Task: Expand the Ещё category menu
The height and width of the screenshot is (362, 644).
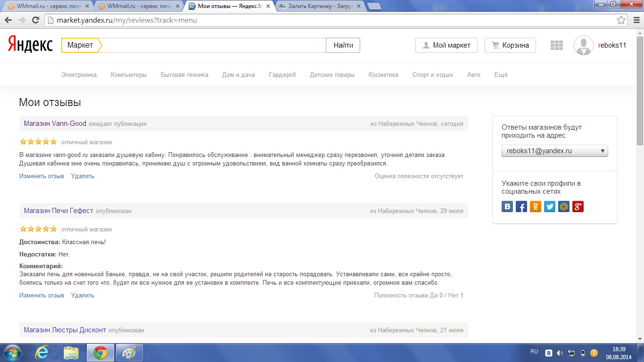Action: pyautogui.click(x=501, y=74)
